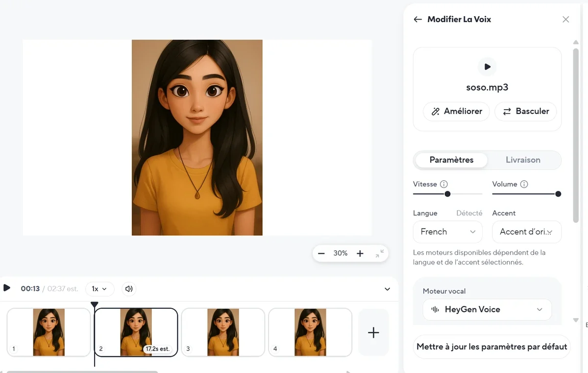
Task: Click Mettre à jour les paramètres par défaut
Action: click(x=492, y=347)
